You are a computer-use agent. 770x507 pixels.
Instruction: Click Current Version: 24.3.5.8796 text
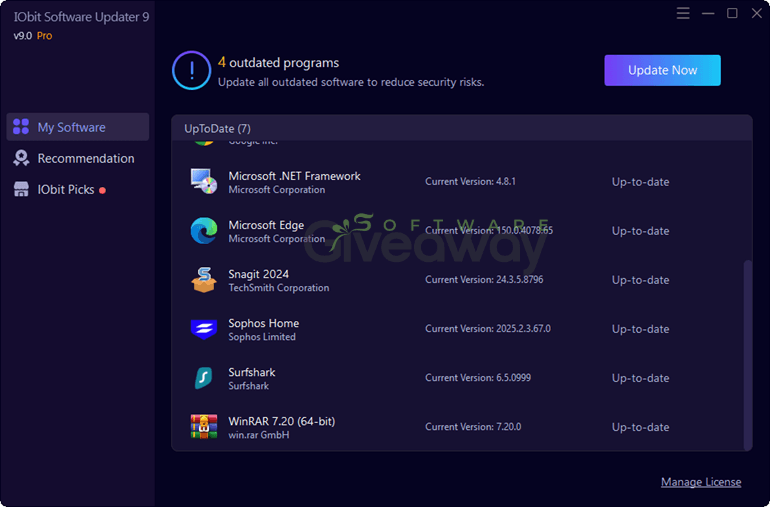(484, 280)
